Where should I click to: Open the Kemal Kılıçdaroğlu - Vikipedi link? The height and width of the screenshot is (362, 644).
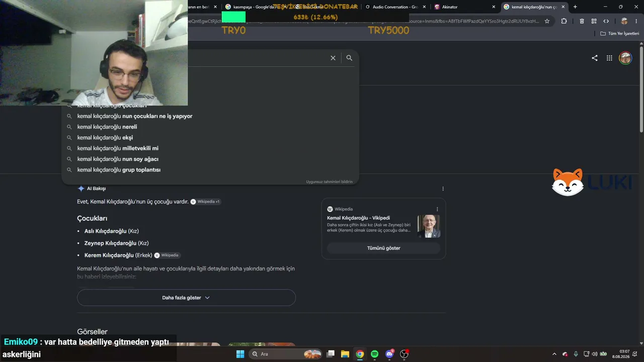[x=358, y=218]
